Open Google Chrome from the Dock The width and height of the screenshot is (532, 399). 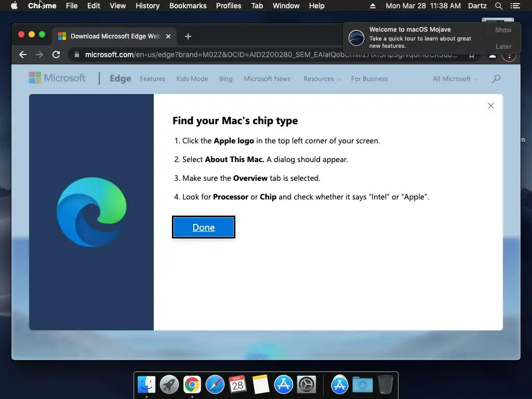click(x=192, y=385)
